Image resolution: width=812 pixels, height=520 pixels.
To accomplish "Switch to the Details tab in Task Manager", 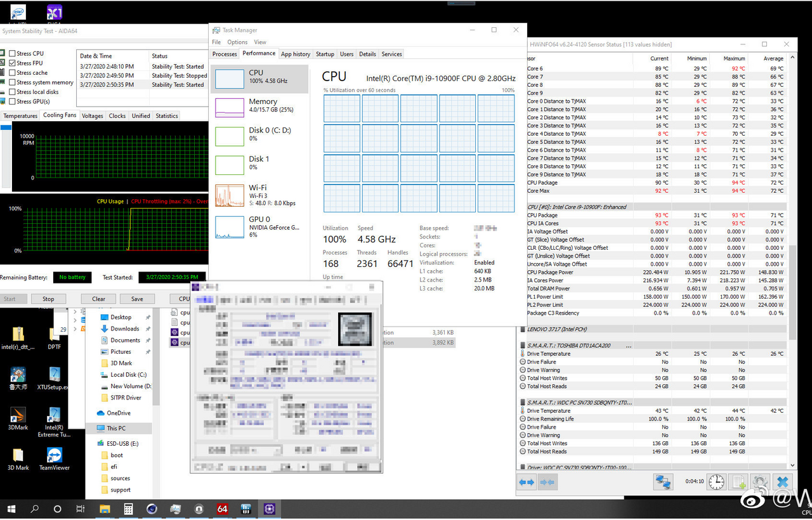I will [367, 54].
